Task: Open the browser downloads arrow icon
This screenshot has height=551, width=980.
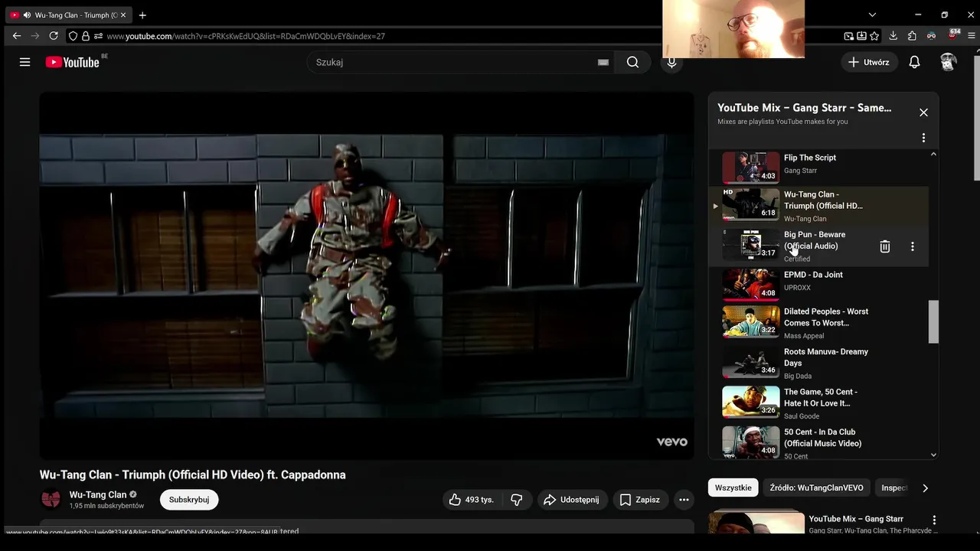Action: [893, 36]
